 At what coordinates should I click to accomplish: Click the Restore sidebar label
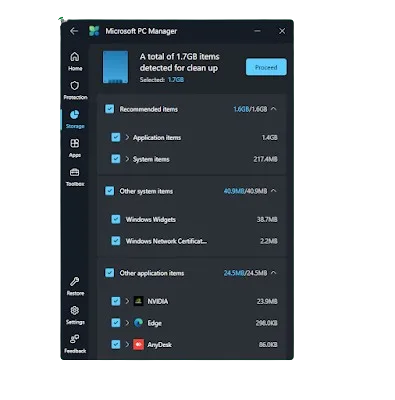[x=75, y=293]
